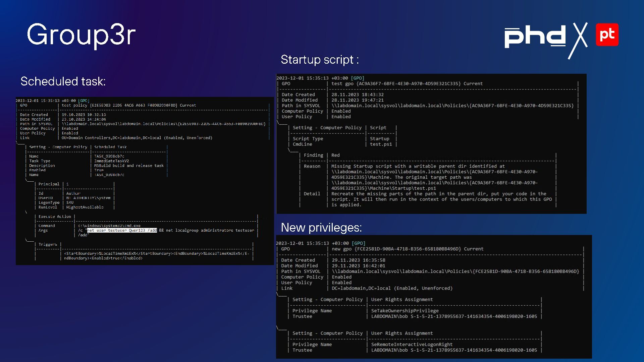Click the Scheduled task heading
Screen dimensions: 644x362
(63, 81)
